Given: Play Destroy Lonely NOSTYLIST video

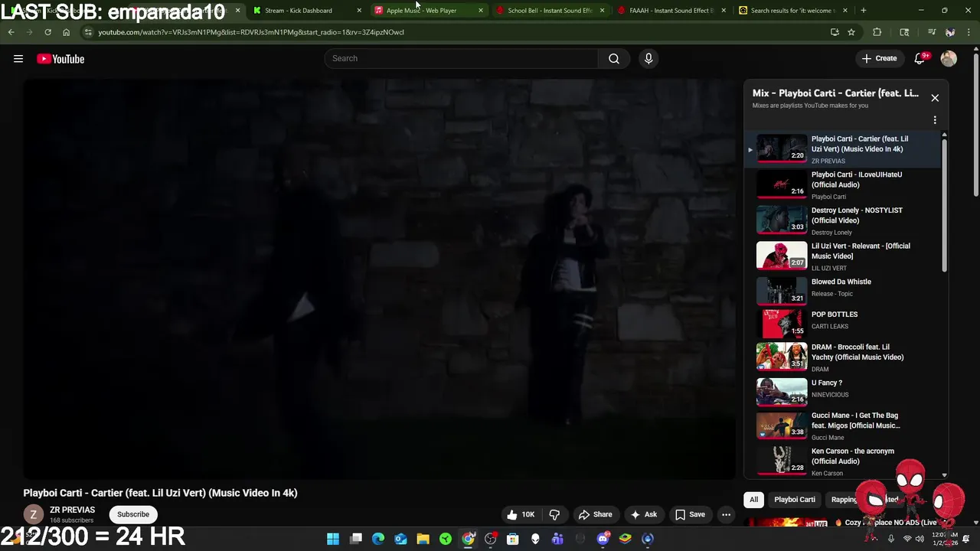Looking at the screenshot, I should pos(842,220).
